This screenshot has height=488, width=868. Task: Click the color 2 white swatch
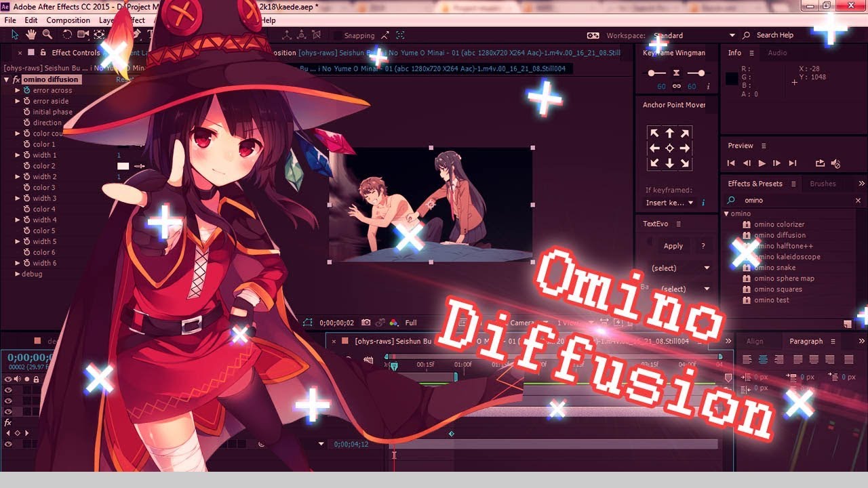click(123, 166)
